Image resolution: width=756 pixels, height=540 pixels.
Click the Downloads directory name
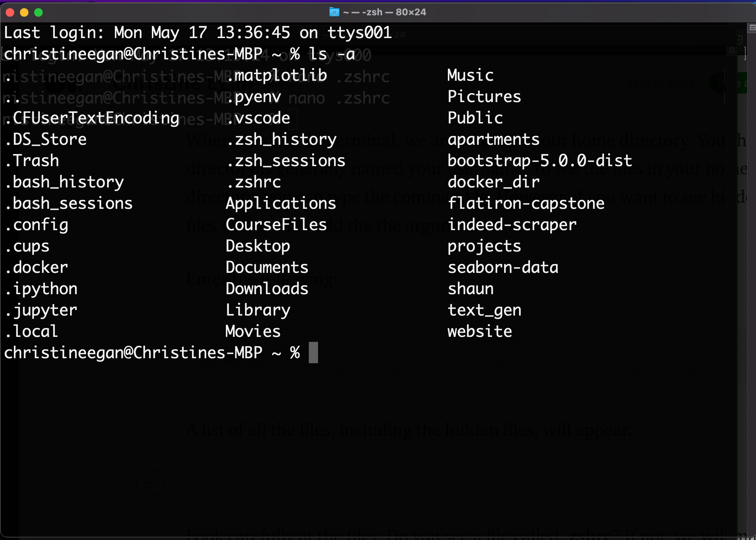[267, 289]
